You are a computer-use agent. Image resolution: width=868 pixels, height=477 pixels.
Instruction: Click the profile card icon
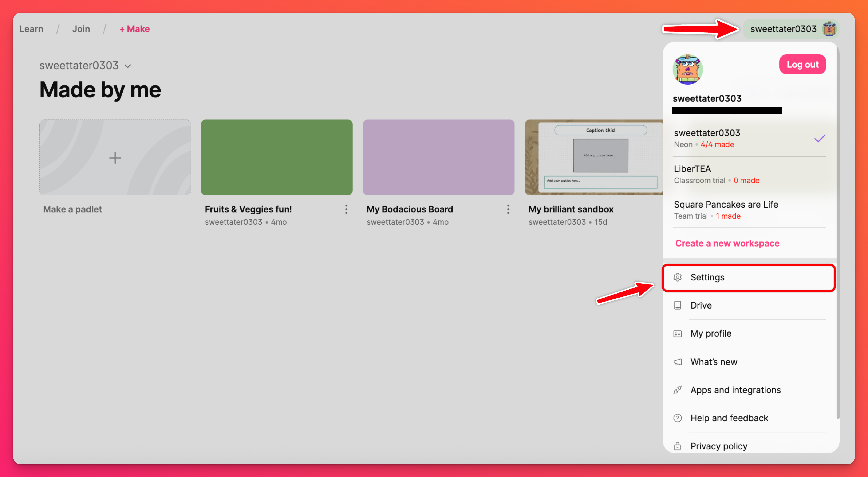[678, 334]
